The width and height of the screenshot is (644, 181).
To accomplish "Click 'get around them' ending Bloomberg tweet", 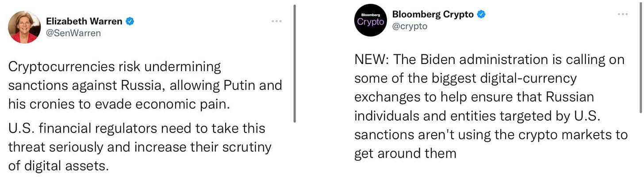I will pyautogui.click(x=405, y=153).
